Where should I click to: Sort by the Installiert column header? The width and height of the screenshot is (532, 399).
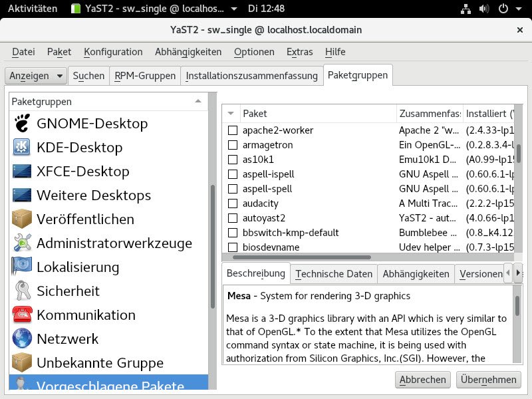489,113
